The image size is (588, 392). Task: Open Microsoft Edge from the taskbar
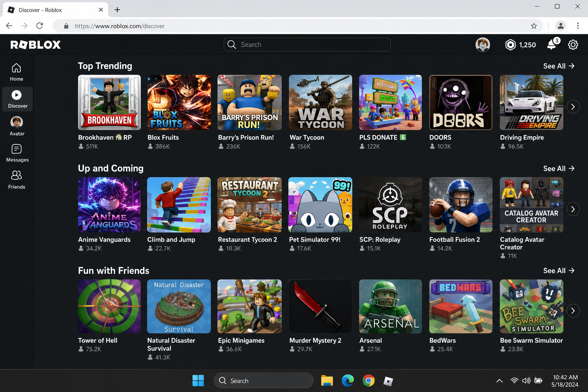click(x=348, y=381)
